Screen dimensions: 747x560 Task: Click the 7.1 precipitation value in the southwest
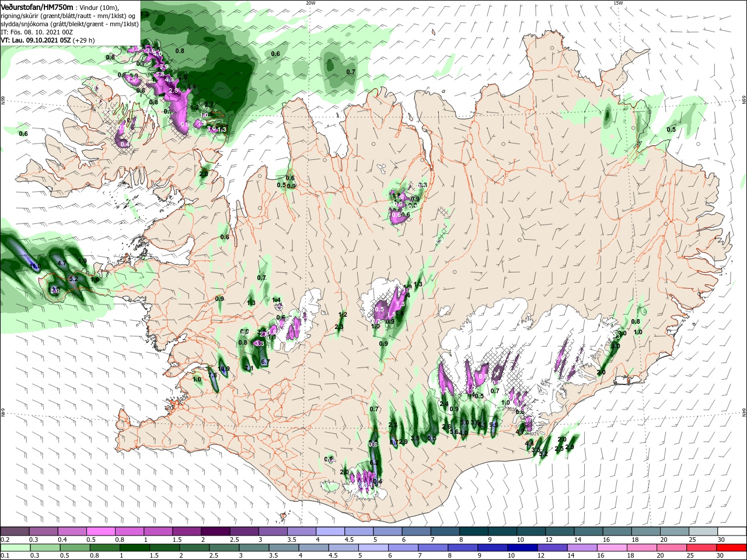click(249, 368)
